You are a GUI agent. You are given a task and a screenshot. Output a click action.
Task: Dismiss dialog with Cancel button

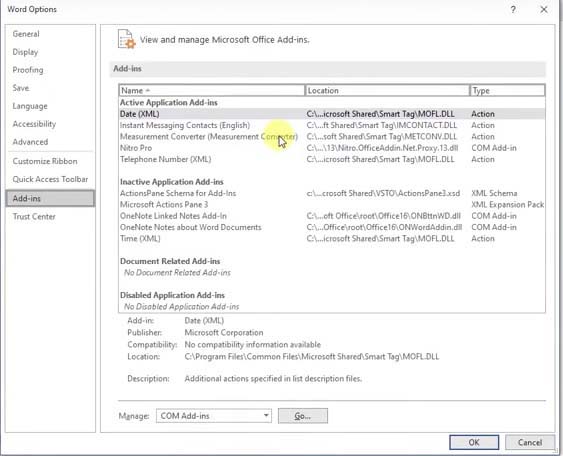point(530,442)
